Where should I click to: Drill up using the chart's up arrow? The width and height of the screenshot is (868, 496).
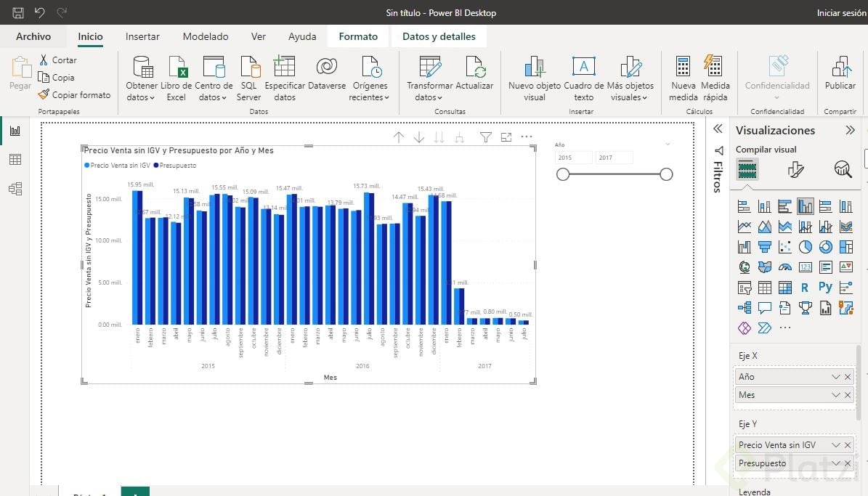(x=399, y=137)
